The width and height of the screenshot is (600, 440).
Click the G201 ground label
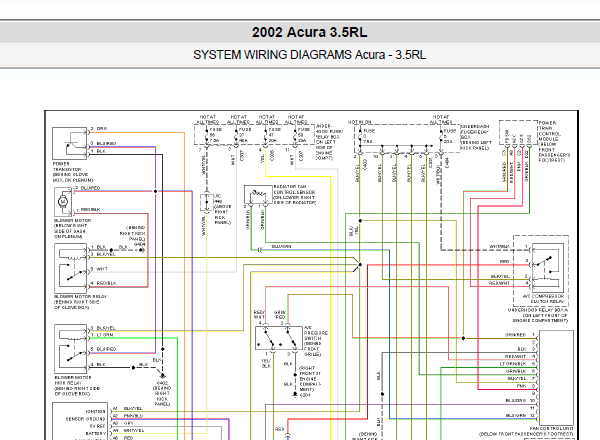(x=305, y=395)
